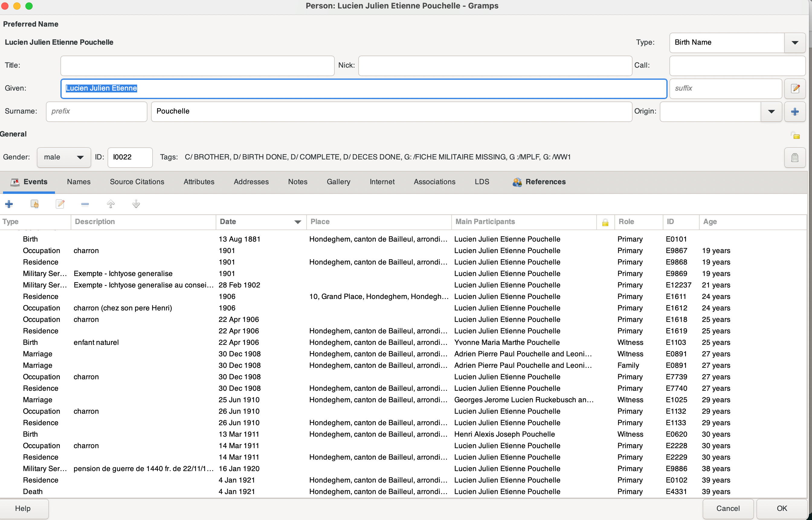Select Georges Jerome Lucien Ruckebusch marriage row

coord(403,400)
